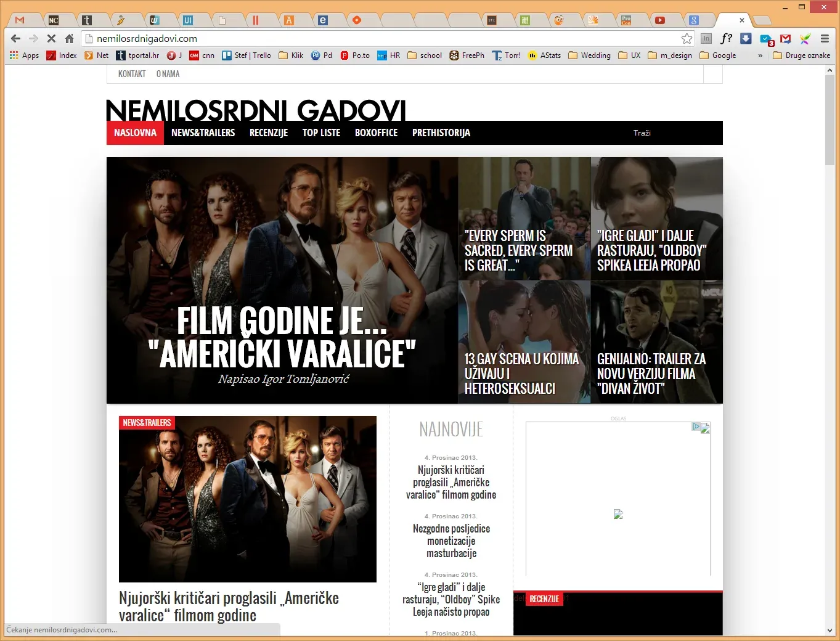
Task: Open the NEWS&TRAILERS menu item
Action: click(203, 133)
